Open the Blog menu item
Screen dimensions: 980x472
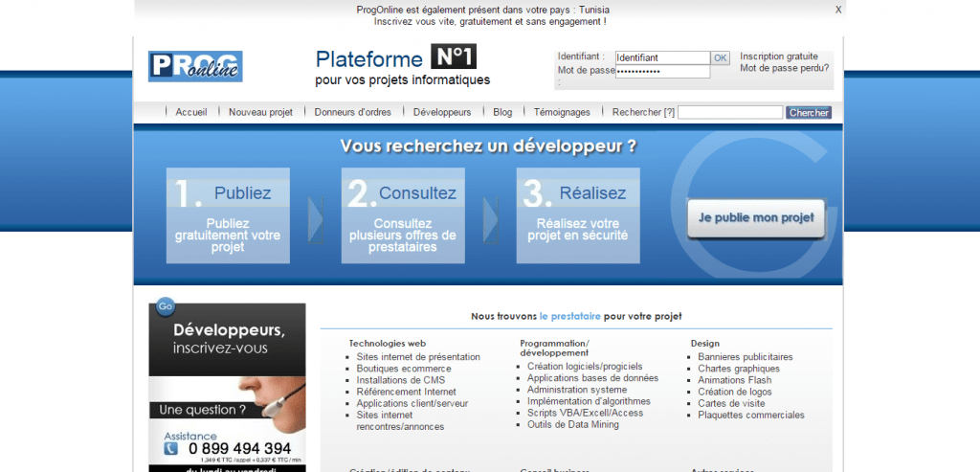tap(502, 113)
